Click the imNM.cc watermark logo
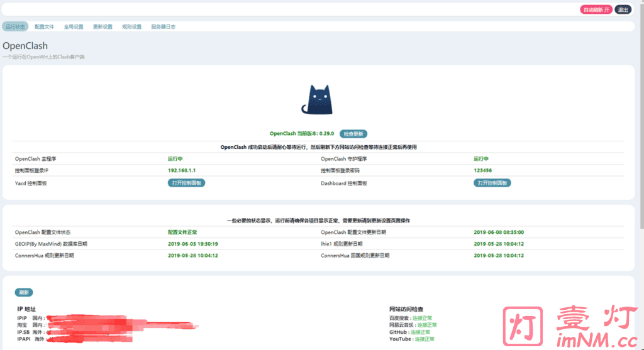The image size is (644, 350). pos(570,326)
